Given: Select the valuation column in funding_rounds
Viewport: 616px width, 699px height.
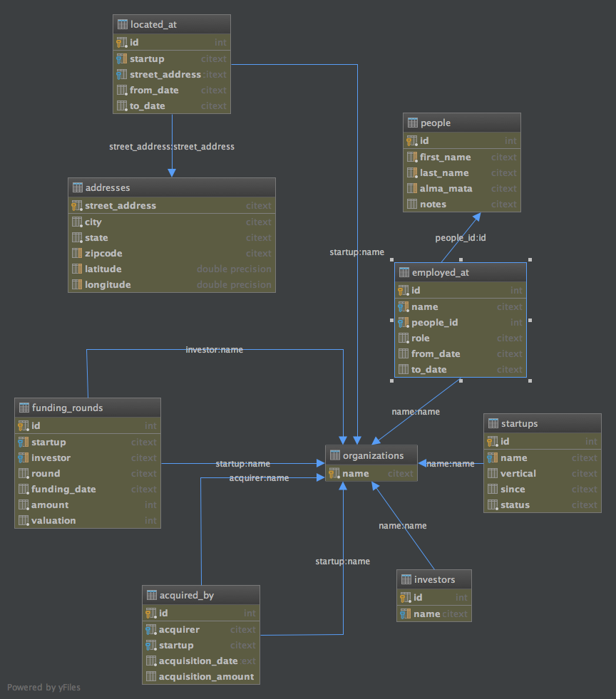Looking at the screenshot, I should (x=53, y=521).
